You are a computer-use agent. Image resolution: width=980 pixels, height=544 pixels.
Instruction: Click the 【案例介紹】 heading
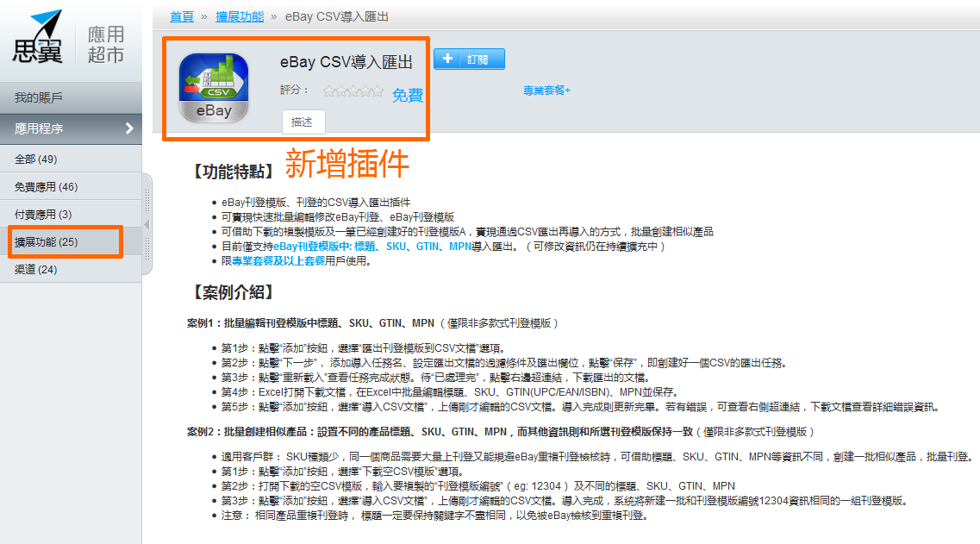[x=233, y=292]
